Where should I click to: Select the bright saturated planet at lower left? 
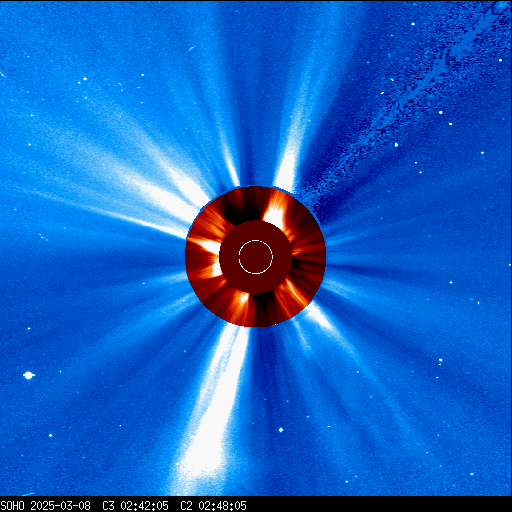pos(29,375)
